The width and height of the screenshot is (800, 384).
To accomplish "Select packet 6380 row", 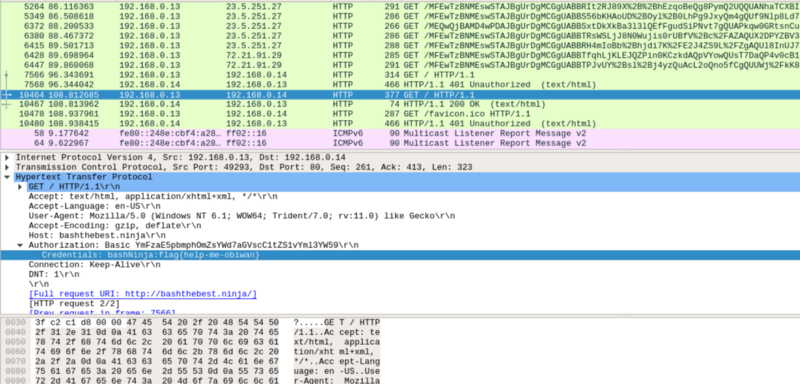I will tap(400, 36).
